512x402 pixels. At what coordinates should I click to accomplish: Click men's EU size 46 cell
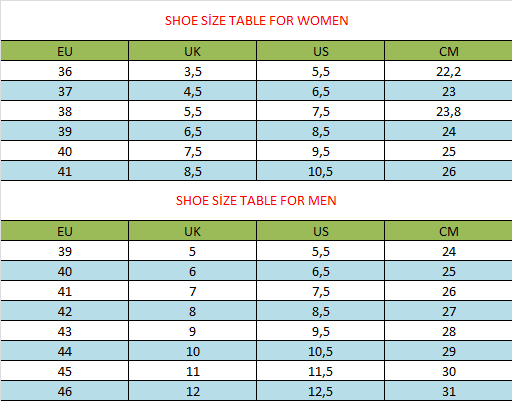[65, 391]
